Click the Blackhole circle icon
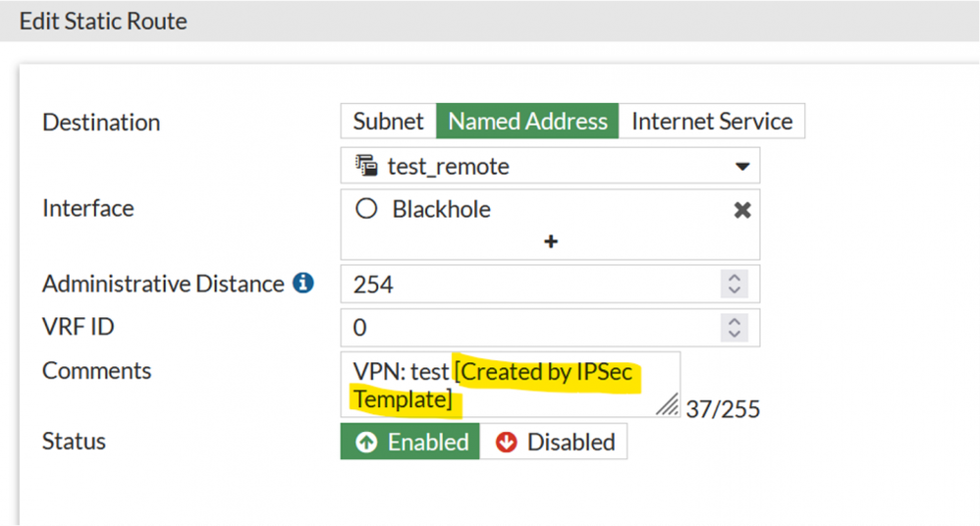The width and height of the screenshot is (980, 526). click(x=367, y=209)
